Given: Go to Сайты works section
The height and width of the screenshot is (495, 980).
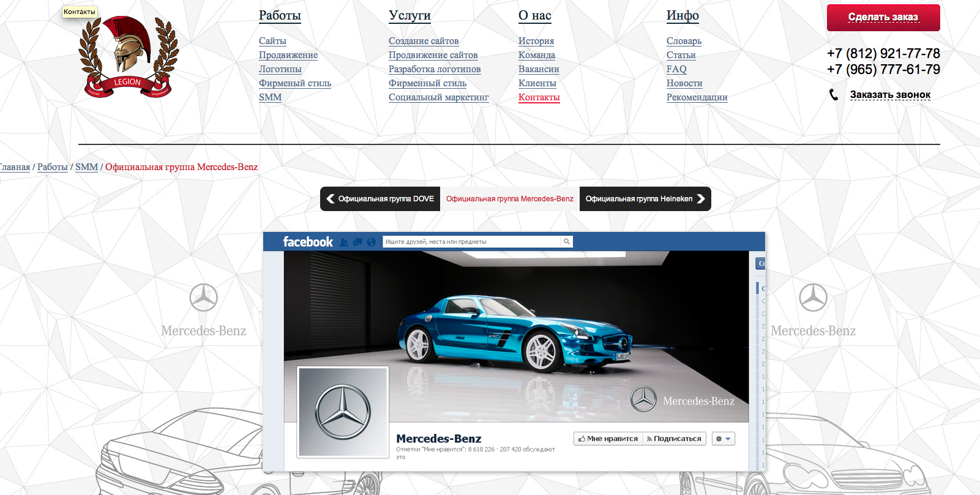Looking at the screenshot, I should 272,41.
